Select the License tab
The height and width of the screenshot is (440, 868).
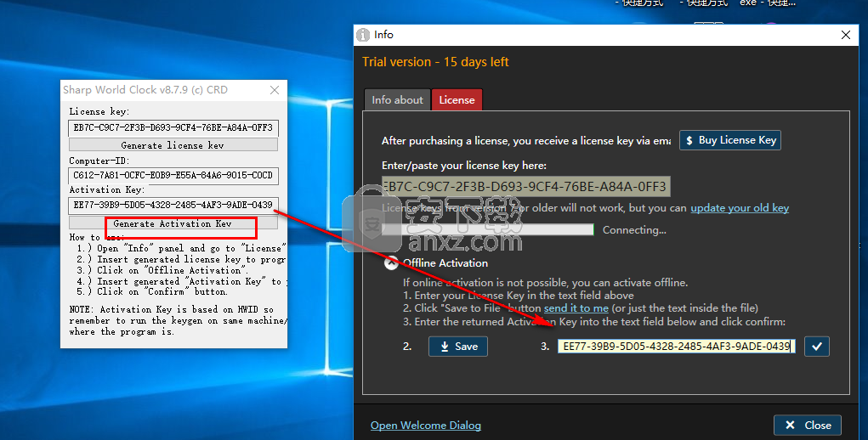tap(457, 100)
